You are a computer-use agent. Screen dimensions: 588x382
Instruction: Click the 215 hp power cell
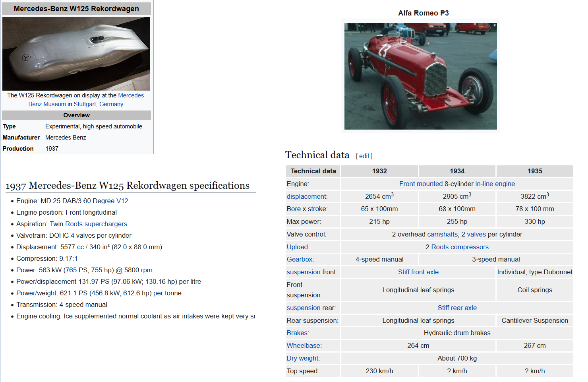point(379,222)
